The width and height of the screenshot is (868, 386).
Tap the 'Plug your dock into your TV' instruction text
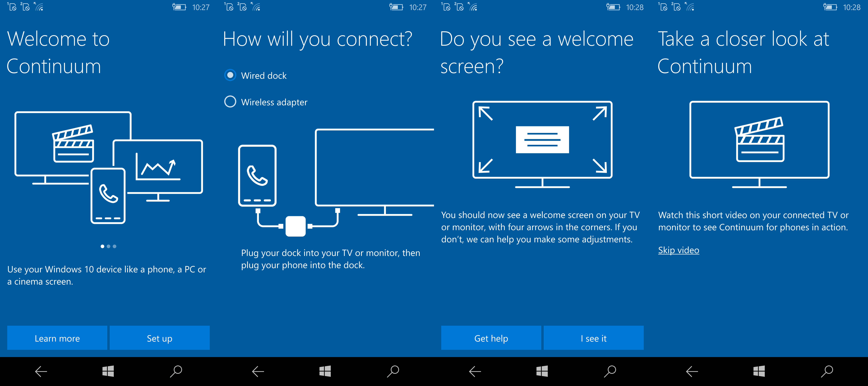click(x=331, y=259)
